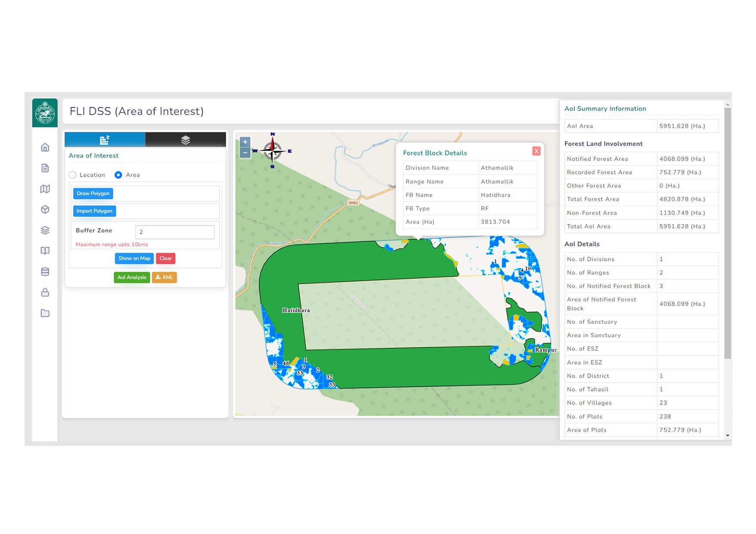Click the AoI summary panel scrollbar
The height and width of the screenshot is (534, 756).
tap(728, 233)
